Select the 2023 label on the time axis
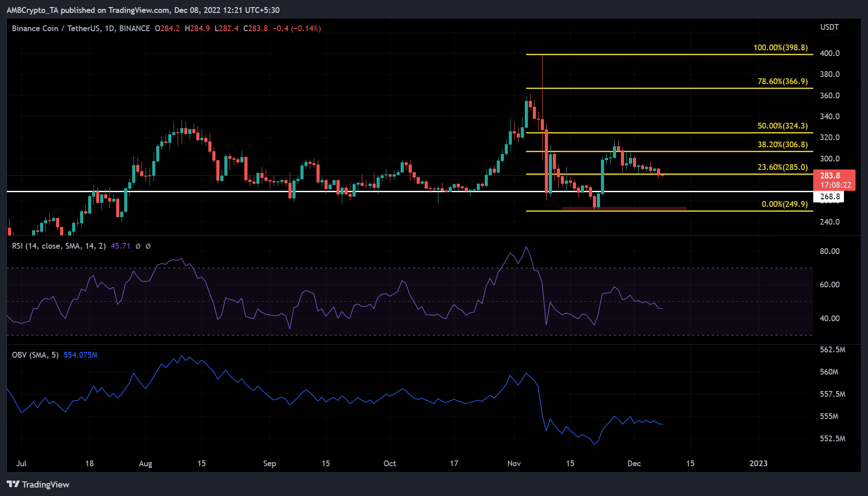 tap(759, 463)
